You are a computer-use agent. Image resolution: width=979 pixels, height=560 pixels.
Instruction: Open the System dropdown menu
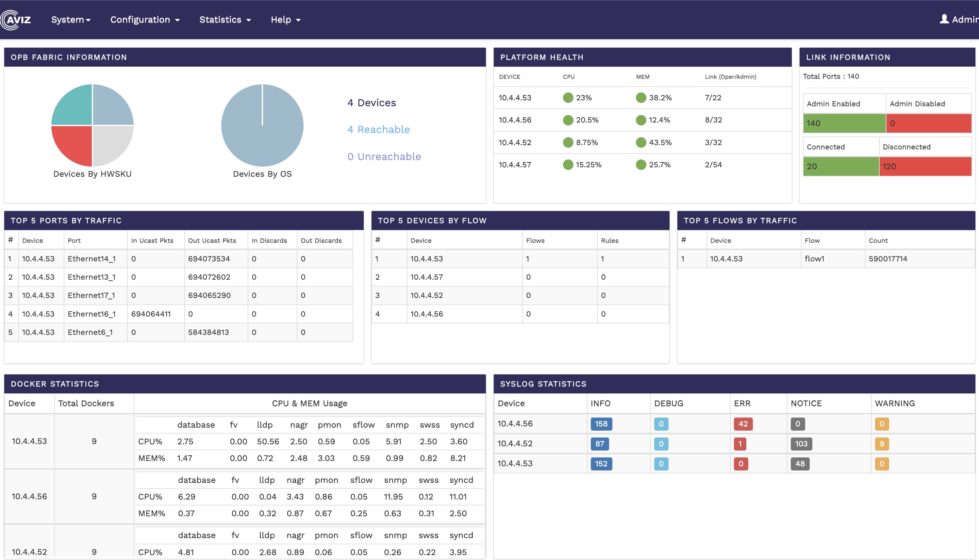(x=71, y=20)
